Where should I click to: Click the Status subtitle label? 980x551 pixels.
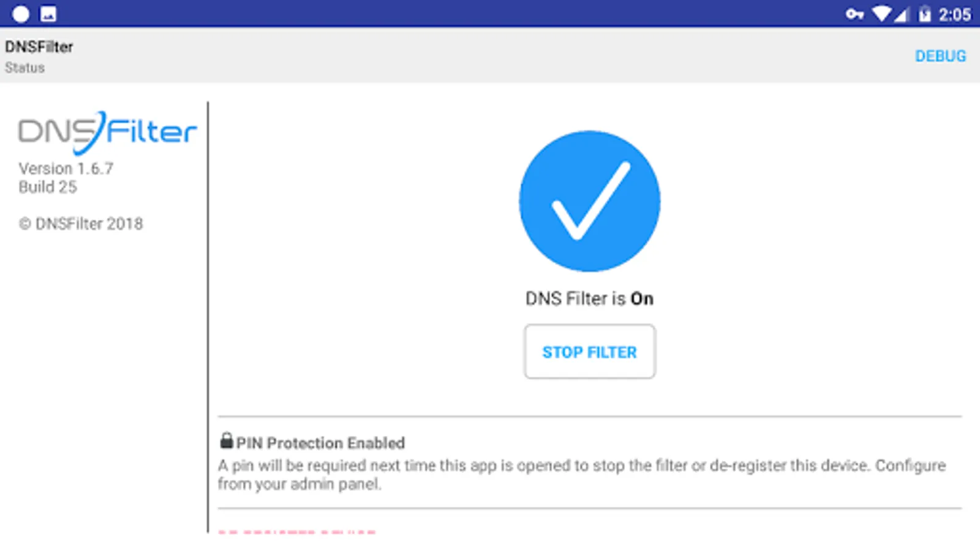click(x=25, y=68)
